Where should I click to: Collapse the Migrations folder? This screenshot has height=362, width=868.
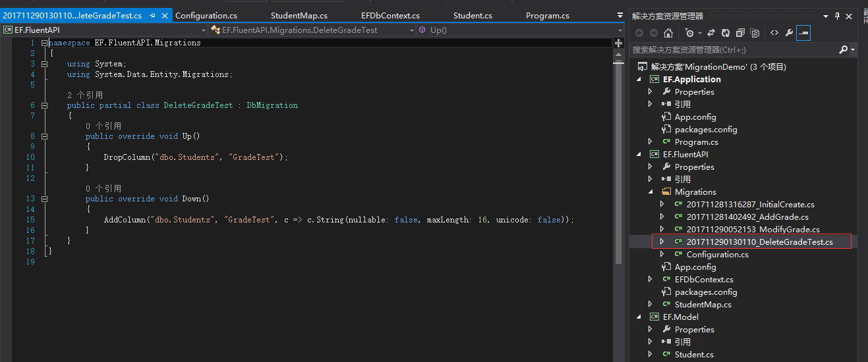click(650, 192)
